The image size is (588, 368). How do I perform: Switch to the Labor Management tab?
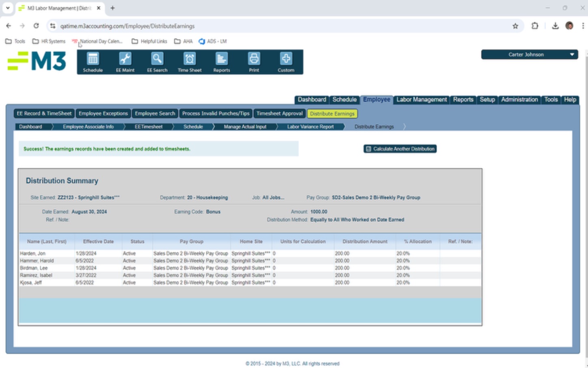pyautogui.click(x=421, y=100)
